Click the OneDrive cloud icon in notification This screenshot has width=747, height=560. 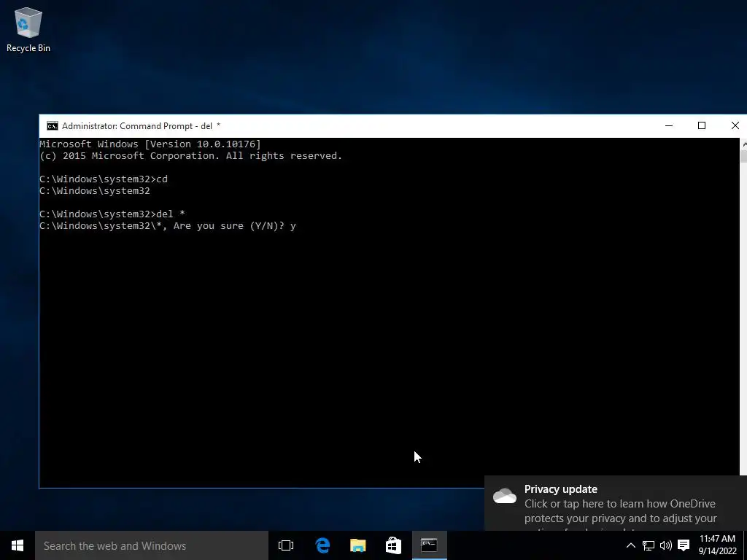point(505,496)
